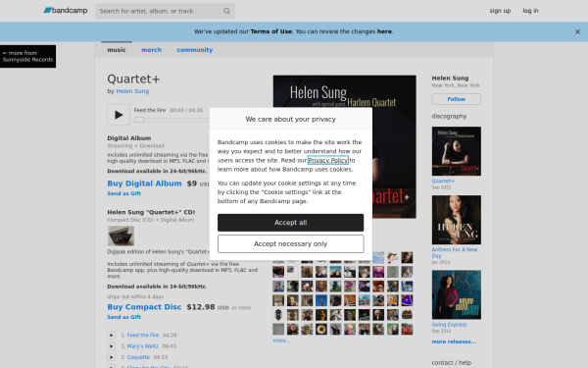Open Quartet+ discography cover thumbnail
The image size is (588, 368).
pos(457,151)
